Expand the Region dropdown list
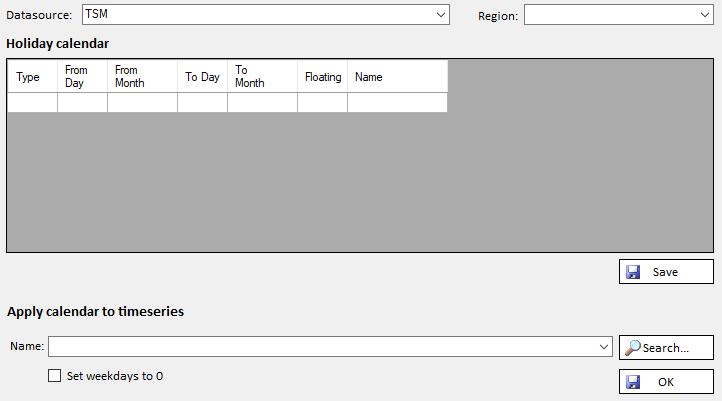 704,15
